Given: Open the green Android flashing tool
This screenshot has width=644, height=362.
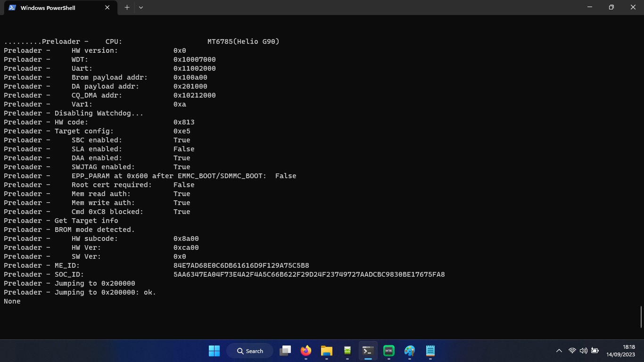Looking at the screenshot, I should click(x=347, y=351).
